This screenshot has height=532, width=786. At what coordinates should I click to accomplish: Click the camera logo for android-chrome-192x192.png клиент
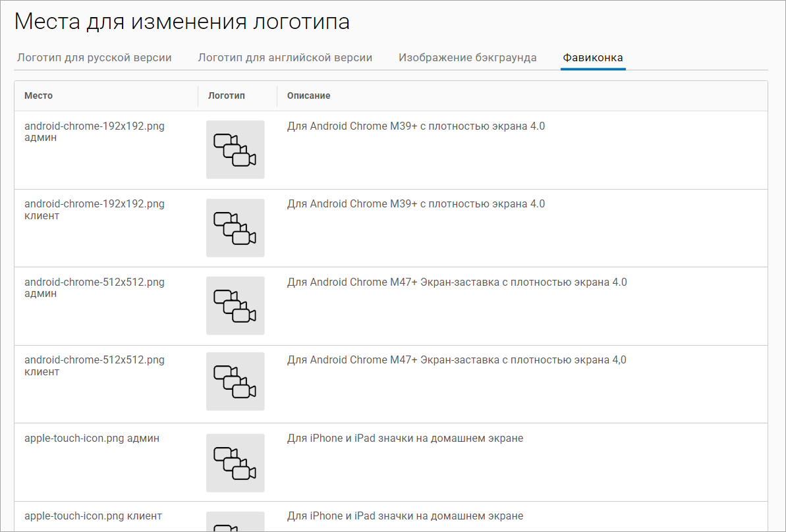click(235, 228)
